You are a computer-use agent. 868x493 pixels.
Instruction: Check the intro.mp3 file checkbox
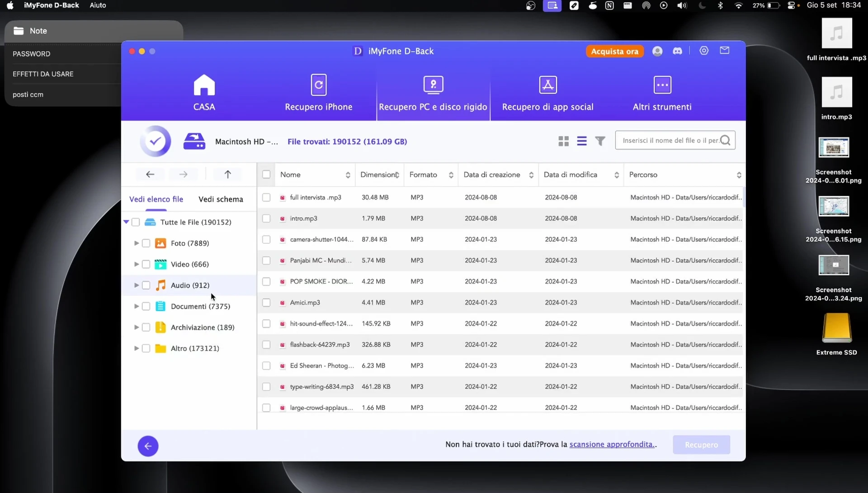[x=266, y=218]
